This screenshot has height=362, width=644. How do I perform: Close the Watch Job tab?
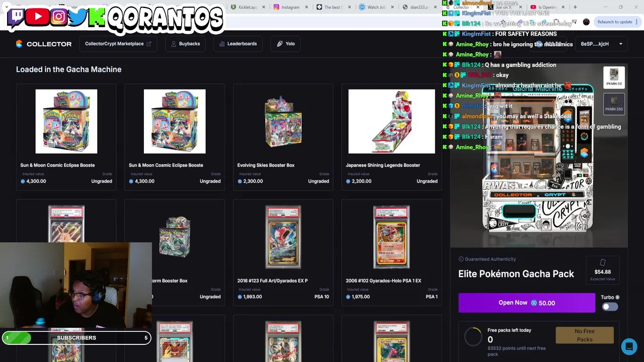click(392, 7)
